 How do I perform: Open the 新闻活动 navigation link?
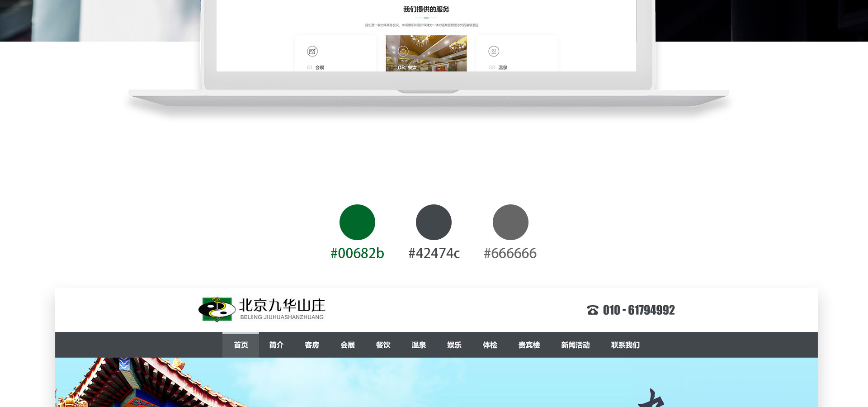[576, 345]
